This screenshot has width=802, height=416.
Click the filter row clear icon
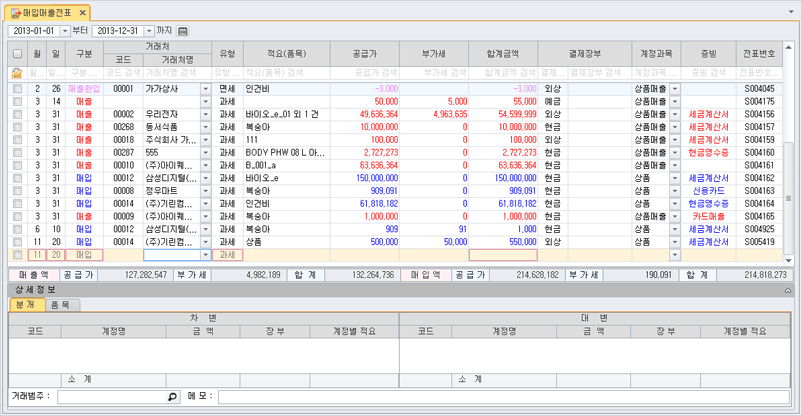17,73
